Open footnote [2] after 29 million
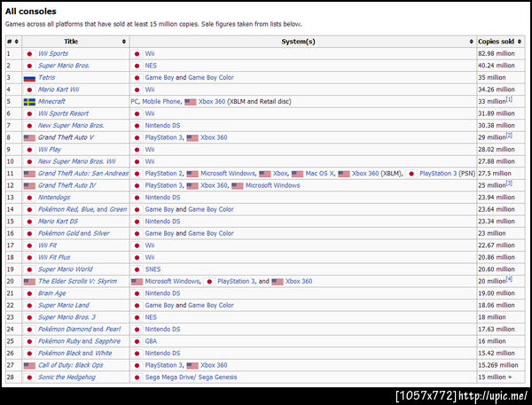Image resolution: width=532 pixels, height=405 pixels. (x=509, y=136)
